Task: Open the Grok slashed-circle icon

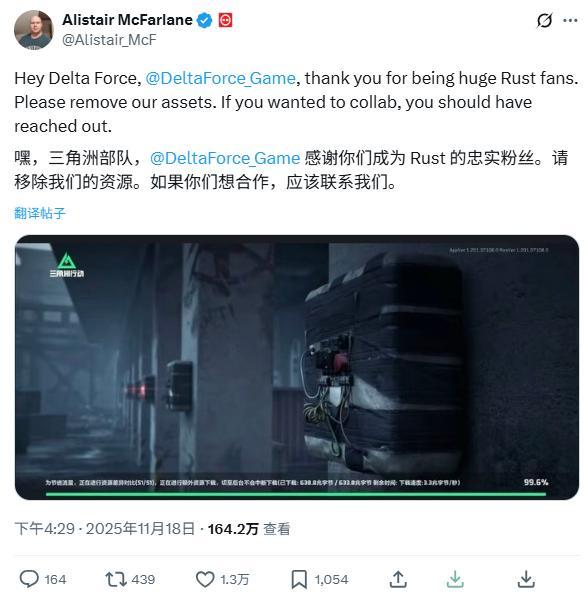Action: (x=544, y=20)
